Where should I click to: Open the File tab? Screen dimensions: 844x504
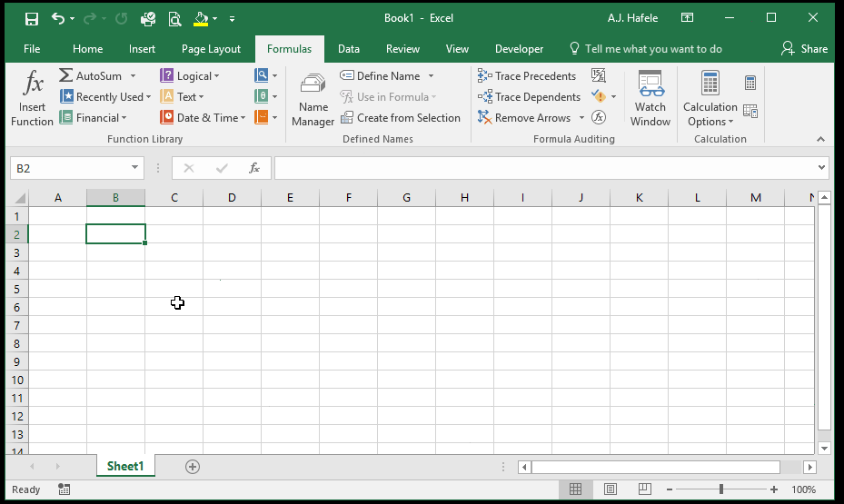click(x=32, y=49)
